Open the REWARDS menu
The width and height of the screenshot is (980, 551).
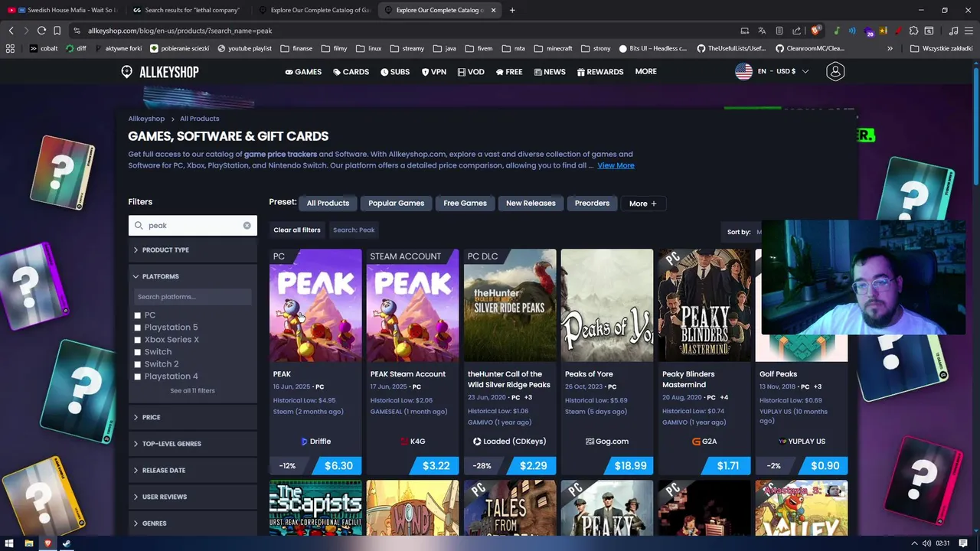coord(600,72)
